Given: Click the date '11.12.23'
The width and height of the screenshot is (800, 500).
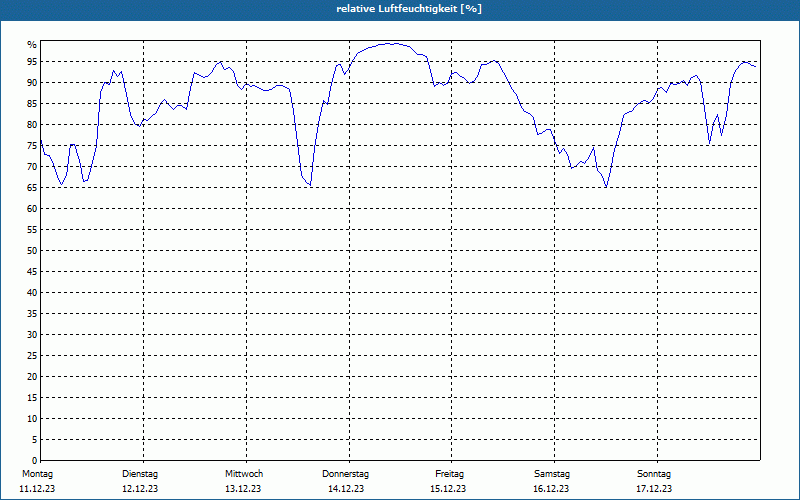Looking at the screenshot, I should click(37, 489).
